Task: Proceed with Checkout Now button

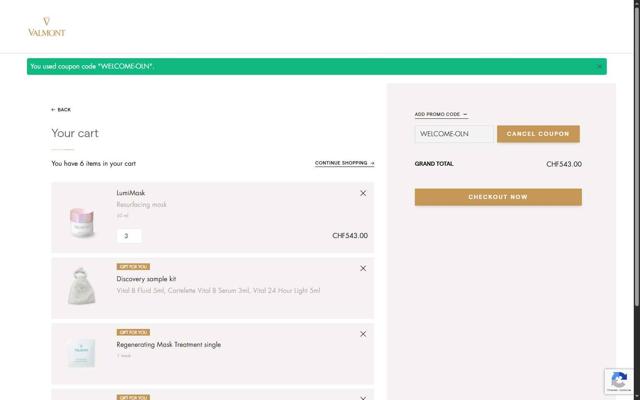Action: tap(498, 197)
